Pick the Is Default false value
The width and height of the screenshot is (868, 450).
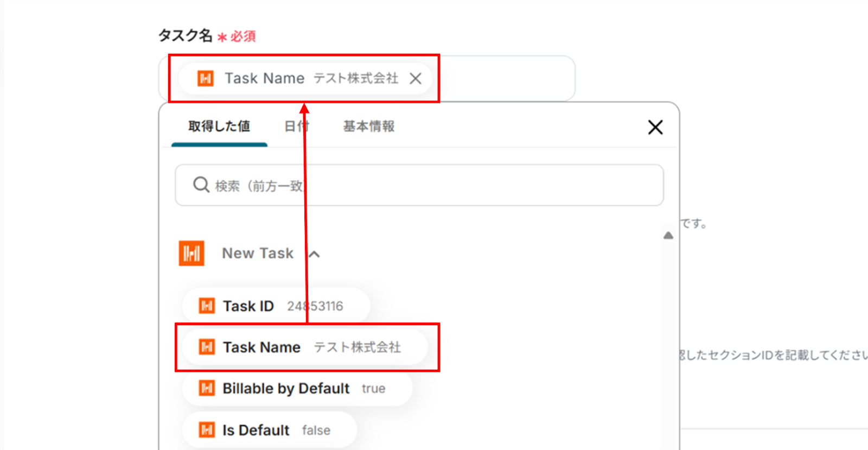click(x=270, y=430)
